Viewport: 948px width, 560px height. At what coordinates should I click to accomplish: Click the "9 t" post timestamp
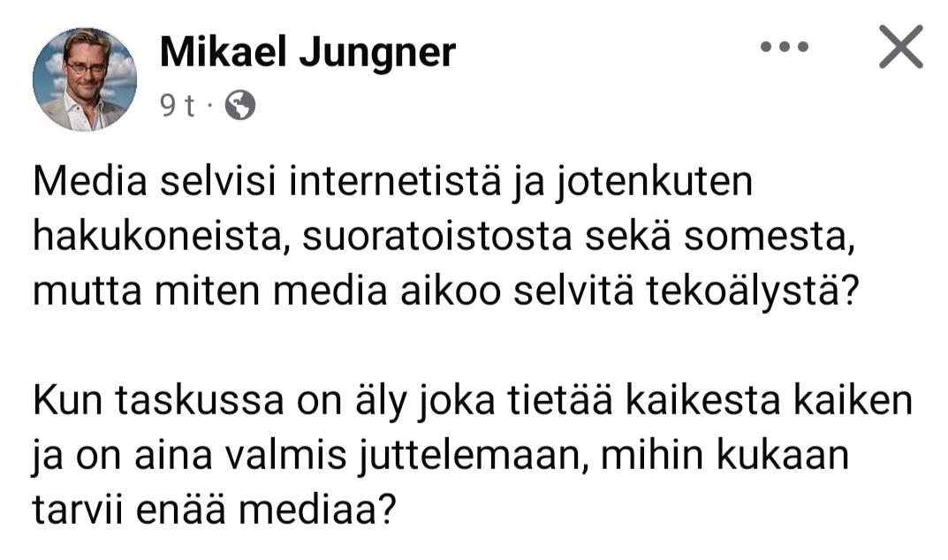(x=177, y=106)
